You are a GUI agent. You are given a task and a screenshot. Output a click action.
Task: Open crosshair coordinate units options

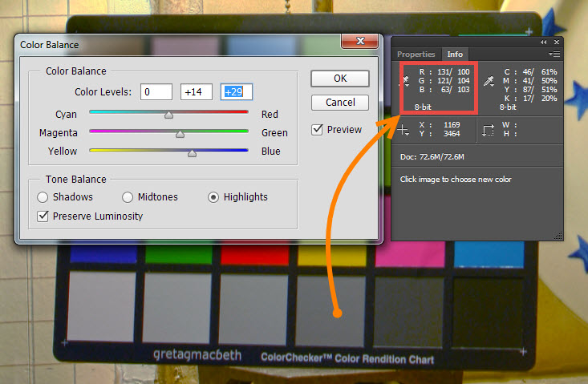tap(403, 130)
